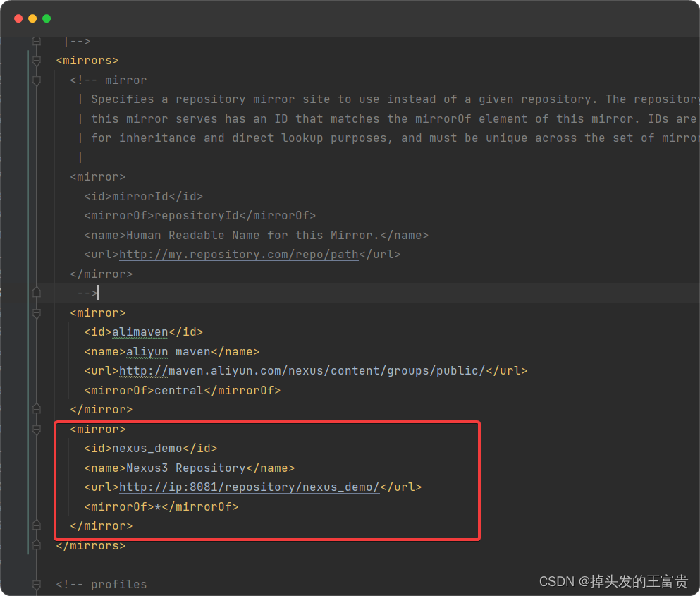Click the '<!-- mirror' comment start
Image resolution: width=700 pixels, height=596 pixels.
[x=109, y=80]
